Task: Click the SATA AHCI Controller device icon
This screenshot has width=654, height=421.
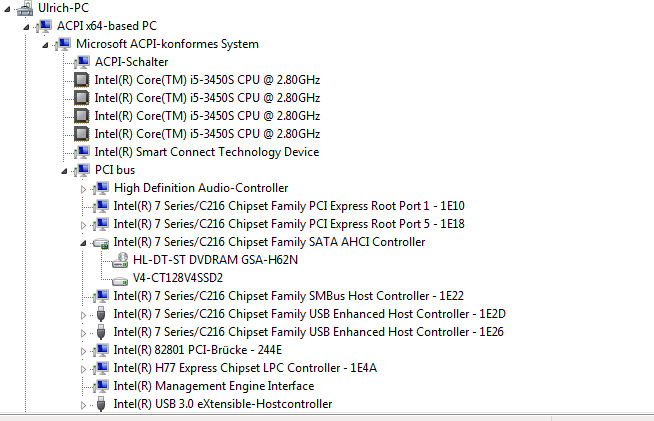Action: click(101, 243)
